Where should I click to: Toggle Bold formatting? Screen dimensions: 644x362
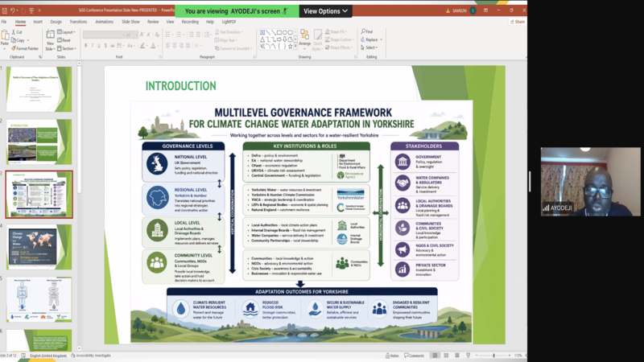pyautogui.click(x=86, y=46)
